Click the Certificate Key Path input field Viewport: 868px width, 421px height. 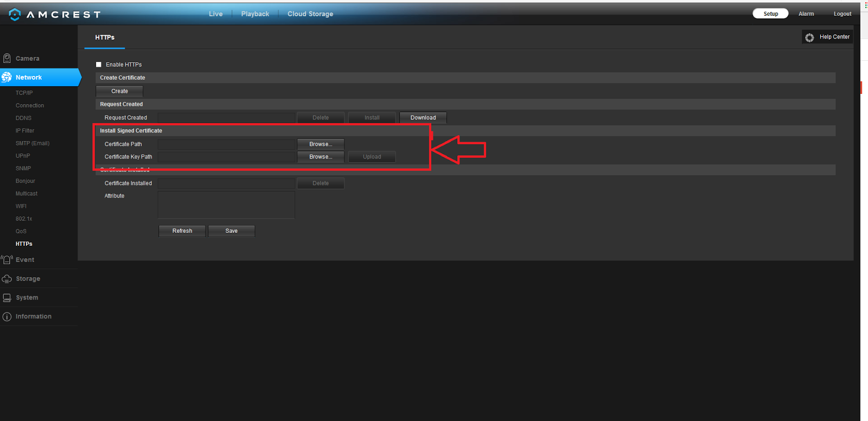click(x=226, y=157)
